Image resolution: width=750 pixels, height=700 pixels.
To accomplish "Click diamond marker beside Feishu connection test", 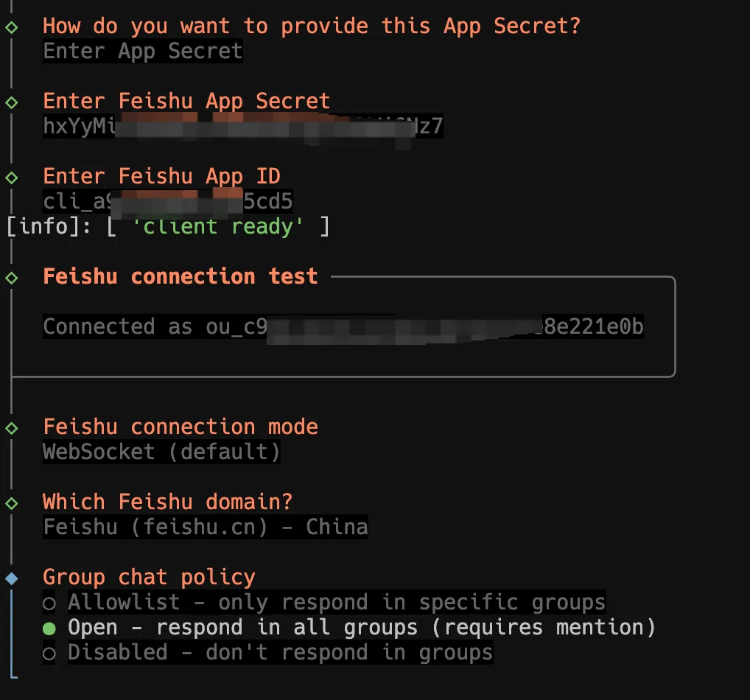I will 11,278.
